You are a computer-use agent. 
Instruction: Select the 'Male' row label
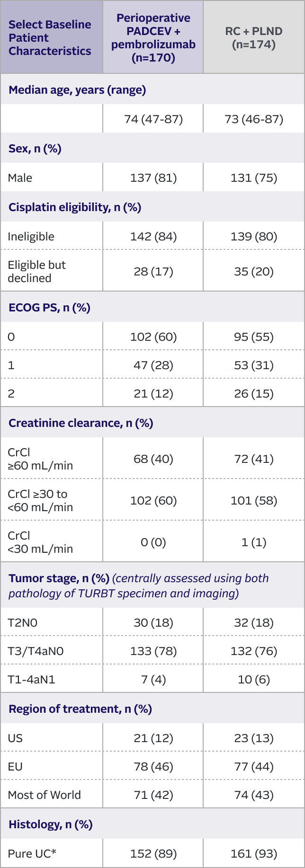20,178
